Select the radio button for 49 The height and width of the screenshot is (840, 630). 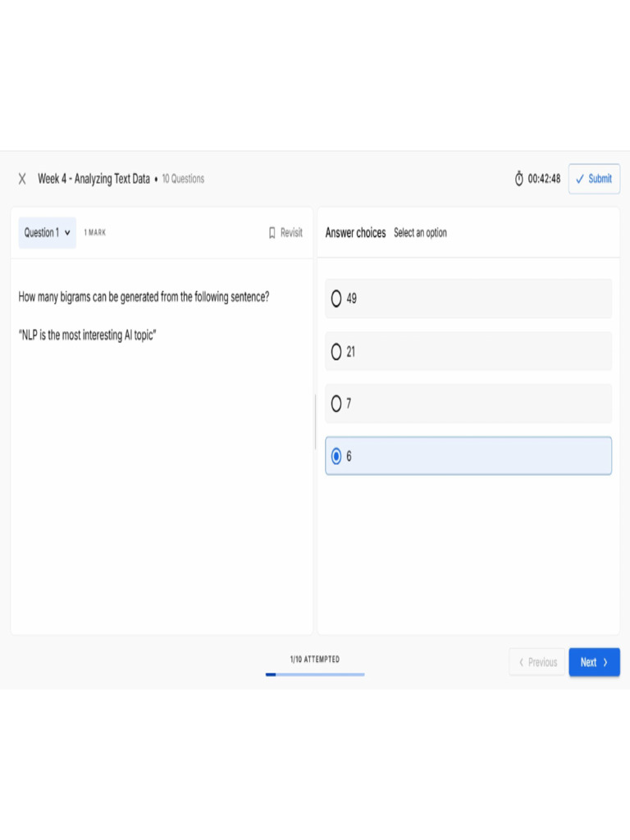point(336,299)
